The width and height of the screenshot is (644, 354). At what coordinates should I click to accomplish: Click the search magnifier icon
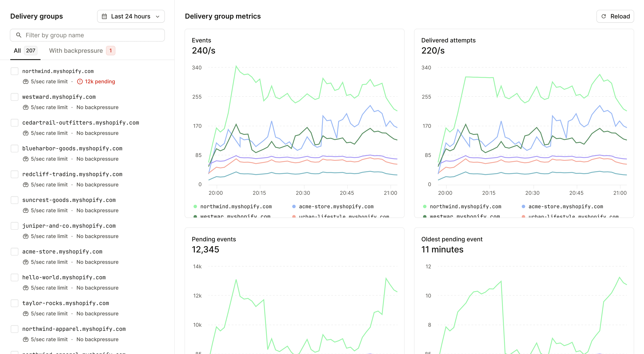(x=19, y=35)
